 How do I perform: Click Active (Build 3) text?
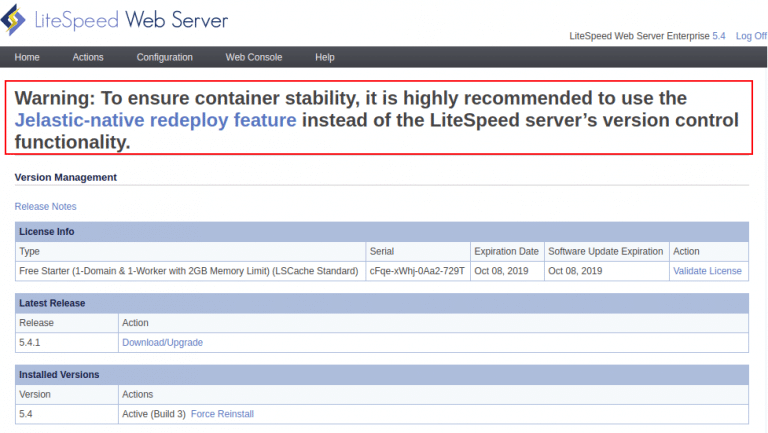pyautogui.click(x=154, y=414)
